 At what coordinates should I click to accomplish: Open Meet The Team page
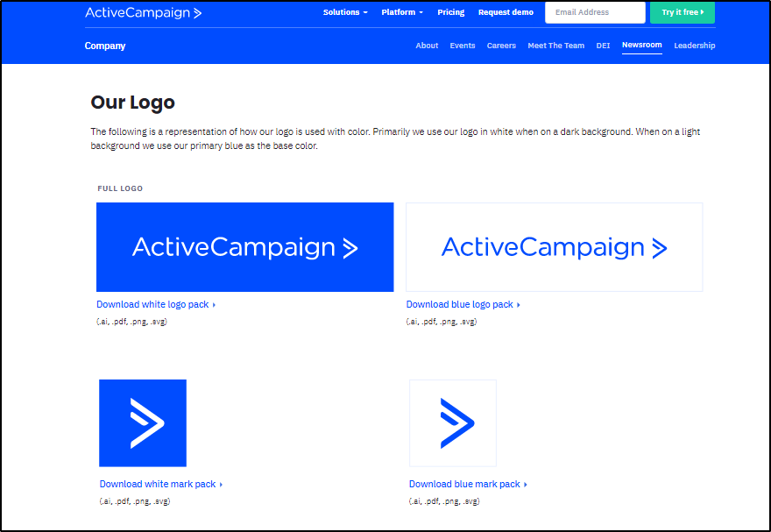(x=555, y=46)
